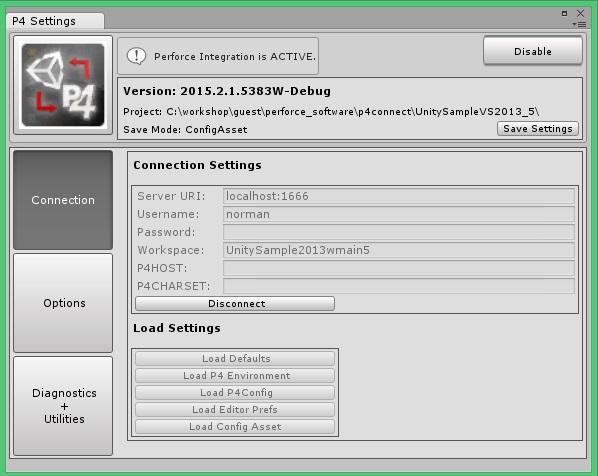Click Save Mode: ConfigAsset text
The image size is (598, 476).
coord(185,130)
